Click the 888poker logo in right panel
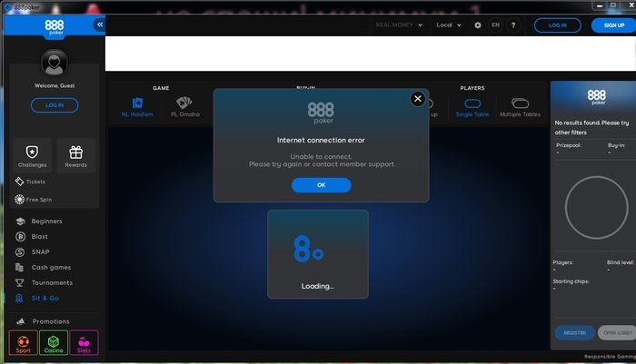The width and height of the screenshot is (636, 364). [597, 97]
